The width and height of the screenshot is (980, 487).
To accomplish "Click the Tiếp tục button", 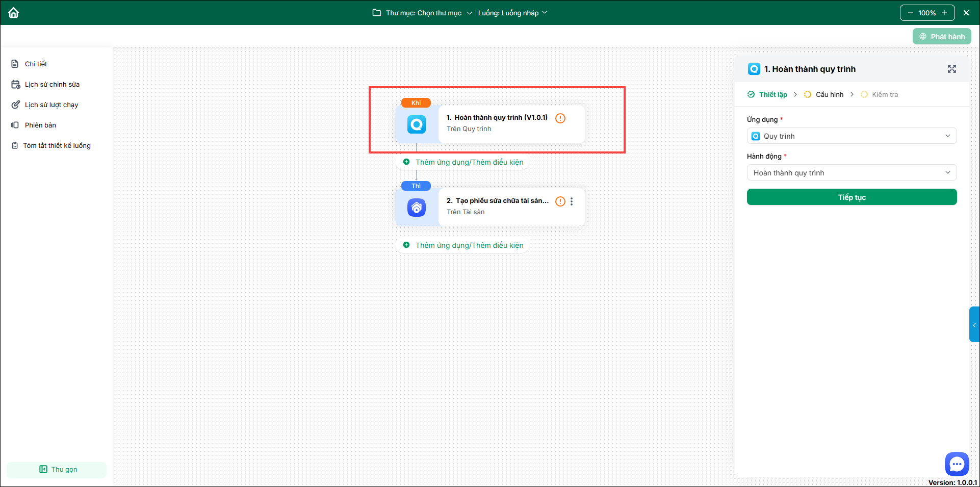I will (852, 197).
